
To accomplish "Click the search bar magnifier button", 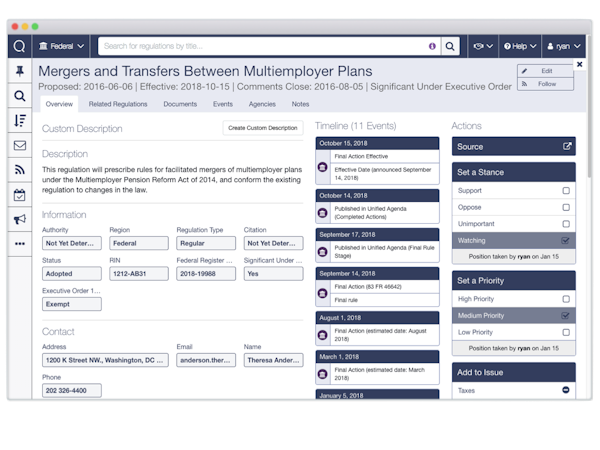I will coord(450,46).
